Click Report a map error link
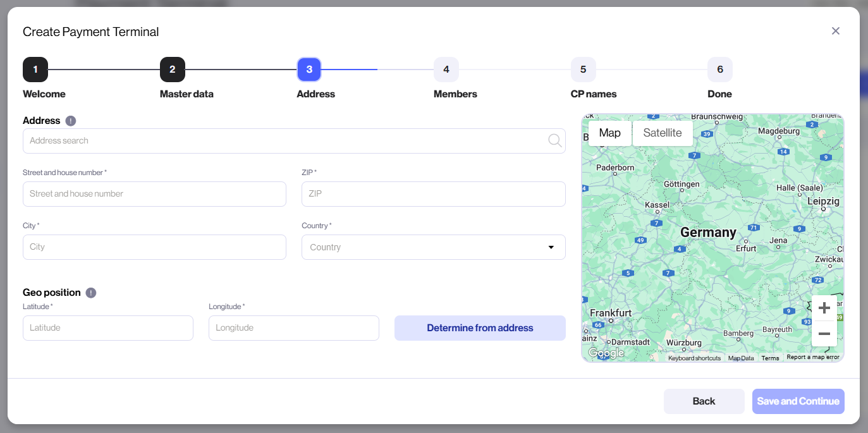The image size is (868, 433). click(812, 357)
